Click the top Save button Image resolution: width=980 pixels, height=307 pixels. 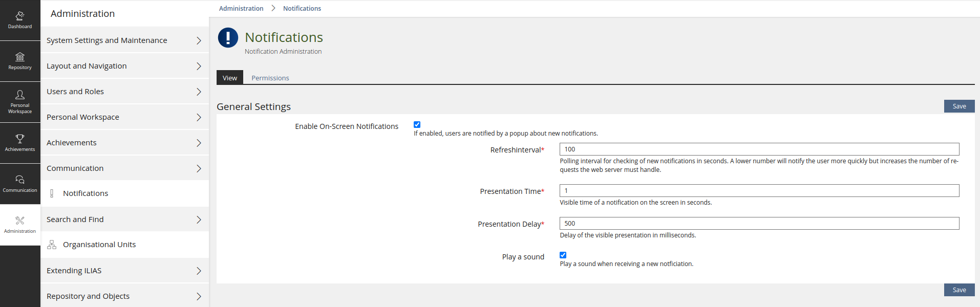(x=959, y=106)
